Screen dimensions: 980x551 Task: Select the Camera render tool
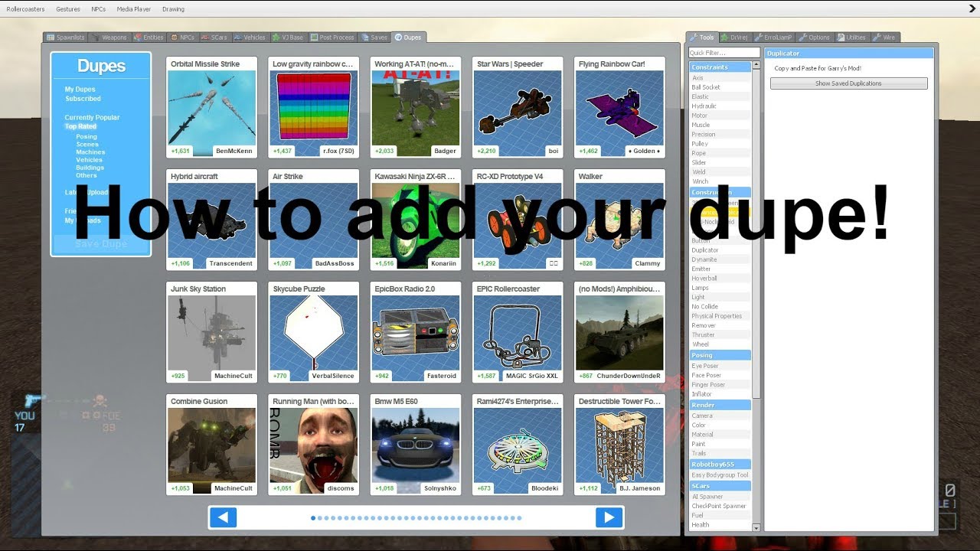(720, 416)
